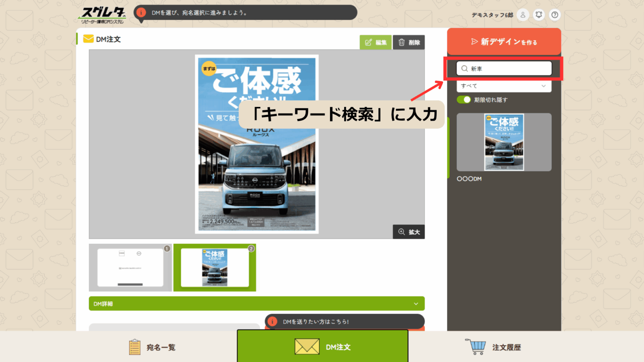This screenshot has height=362, width=644.
Task: Select page 1 thumbnail of the DM
Action: (130, 267)
